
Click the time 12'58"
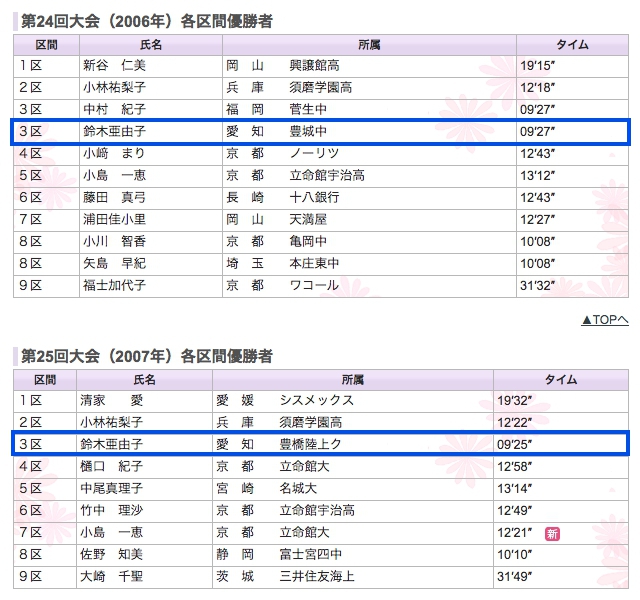[515, 467]
